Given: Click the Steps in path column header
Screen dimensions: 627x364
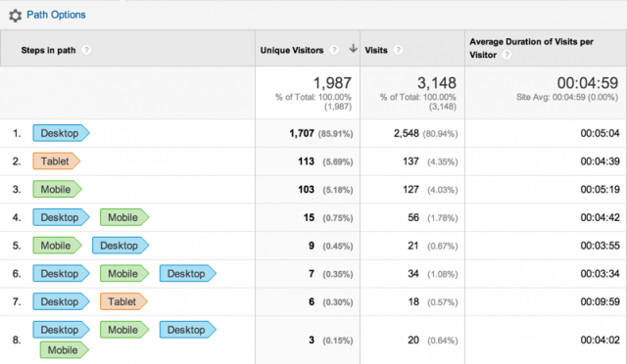Looking at the screenshot, I should coord(48,50).
